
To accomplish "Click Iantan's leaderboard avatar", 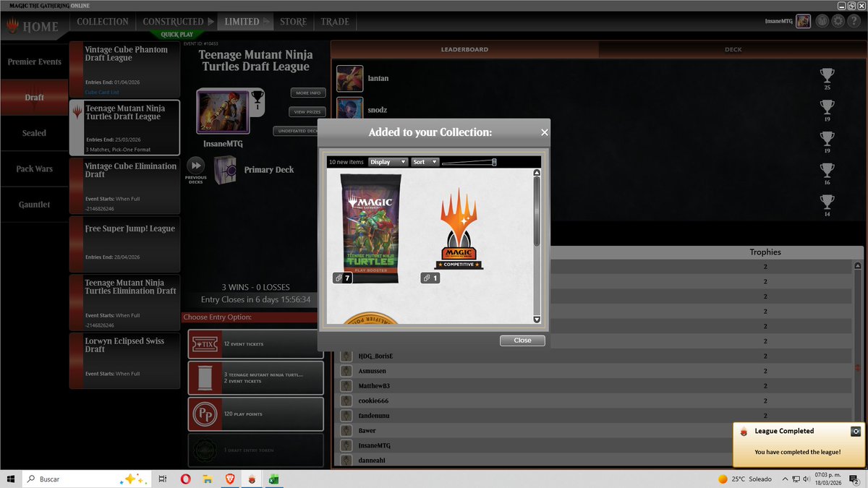I will [x=350, y=78].
